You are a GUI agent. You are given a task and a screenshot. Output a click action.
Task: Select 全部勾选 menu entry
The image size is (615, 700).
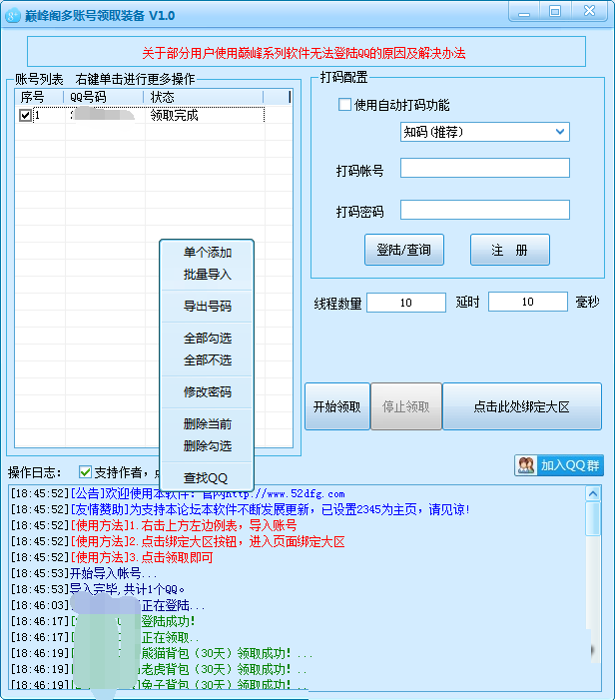click(x=207, y=339)
